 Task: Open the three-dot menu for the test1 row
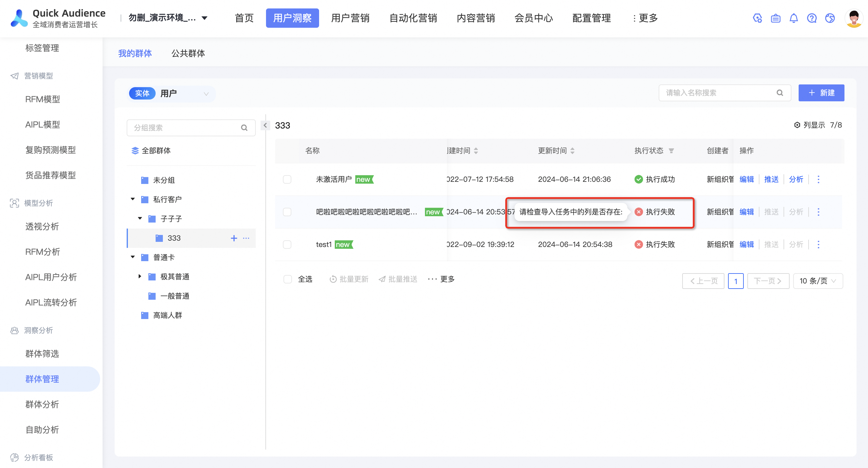point(818,244)
